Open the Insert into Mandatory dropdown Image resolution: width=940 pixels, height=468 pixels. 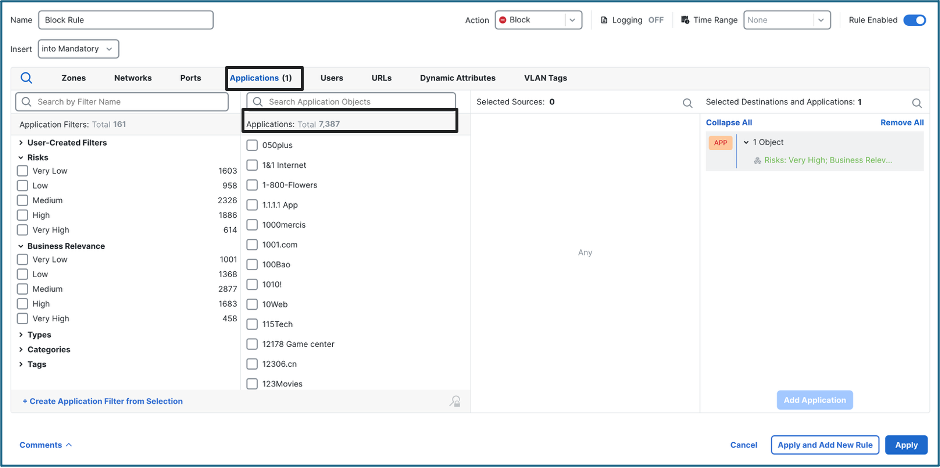[x=79, y=49]
